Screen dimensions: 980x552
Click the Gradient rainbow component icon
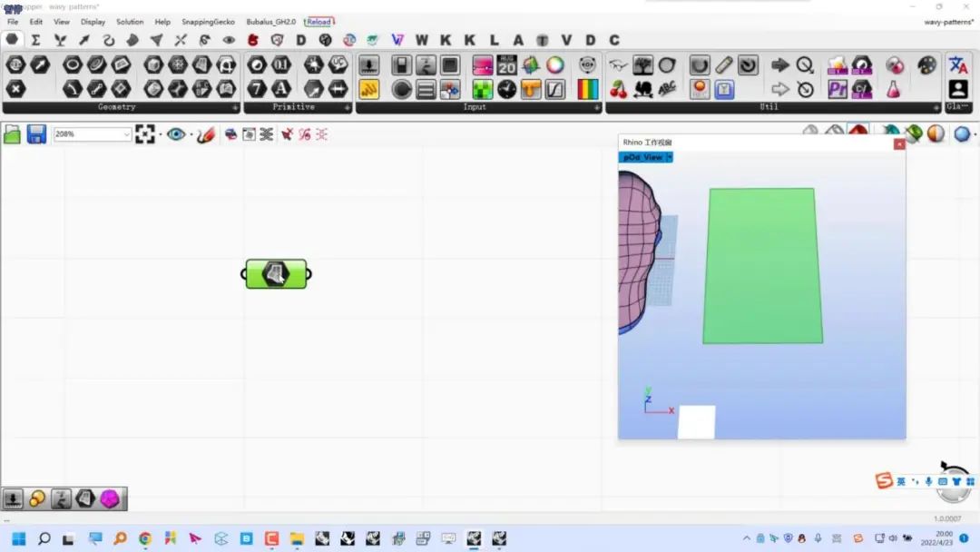point(587,89)
